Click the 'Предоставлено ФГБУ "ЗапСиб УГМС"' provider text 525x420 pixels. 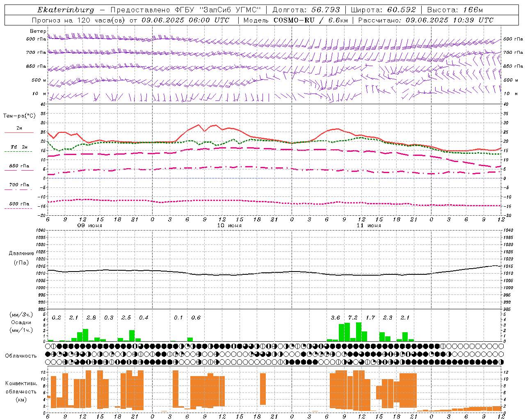186,10
